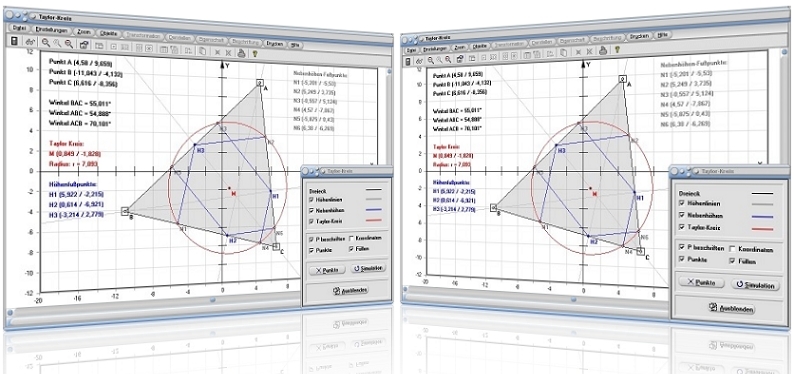
Task: Click first magnifier zoom icon, left window
Action: pyautogui.click(x=46, y=44)
